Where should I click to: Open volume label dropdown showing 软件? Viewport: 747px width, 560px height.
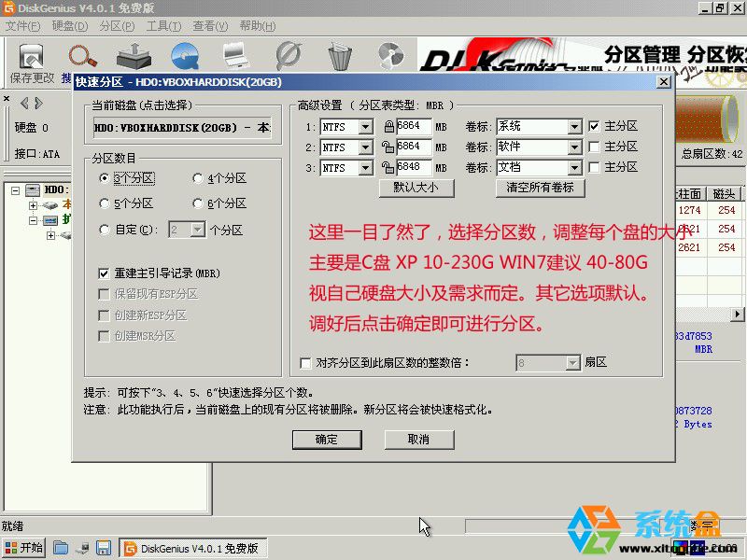click(x=574, y=147)
